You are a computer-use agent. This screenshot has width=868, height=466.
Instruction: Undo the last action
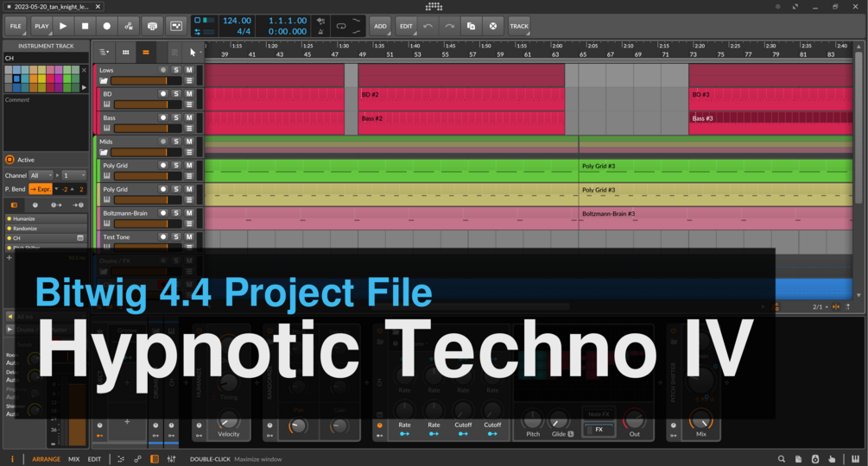428,26
